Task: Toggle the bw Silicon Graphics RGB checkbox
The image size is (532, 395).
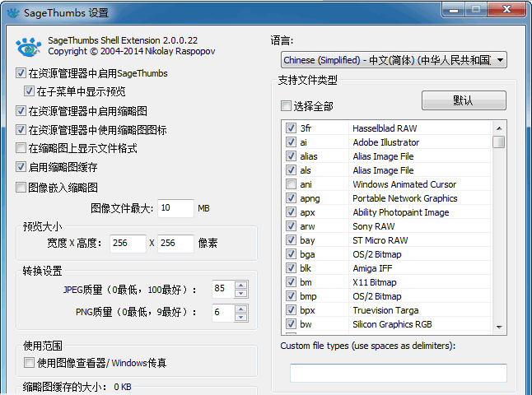Action: [291, 323]
